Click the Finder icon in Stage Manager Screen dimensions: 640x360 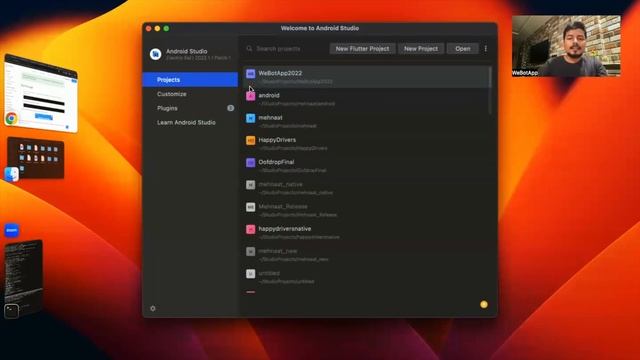pyautogui.click(x=11, y=174)
